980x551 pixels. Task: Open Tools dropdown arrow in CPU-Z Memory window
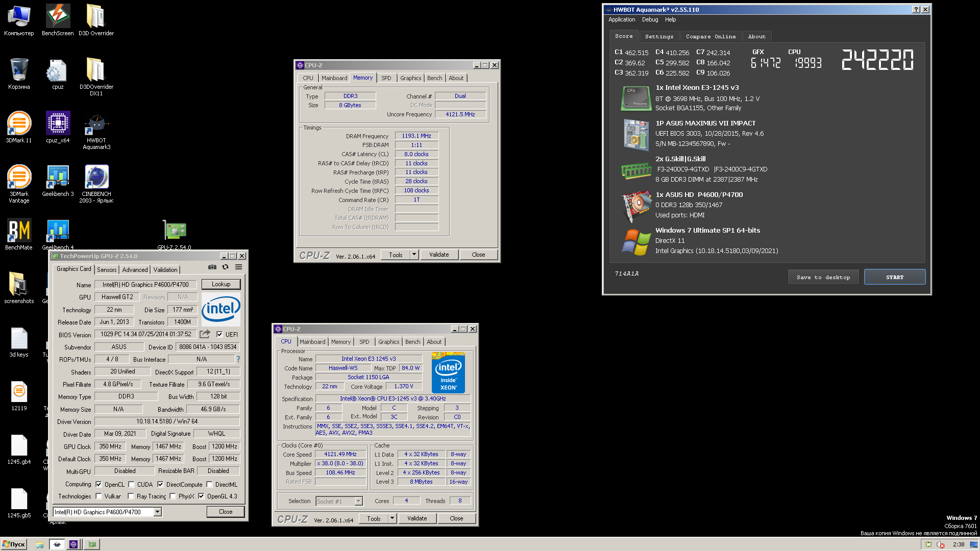pyautogui.click(x=414, y=255)
